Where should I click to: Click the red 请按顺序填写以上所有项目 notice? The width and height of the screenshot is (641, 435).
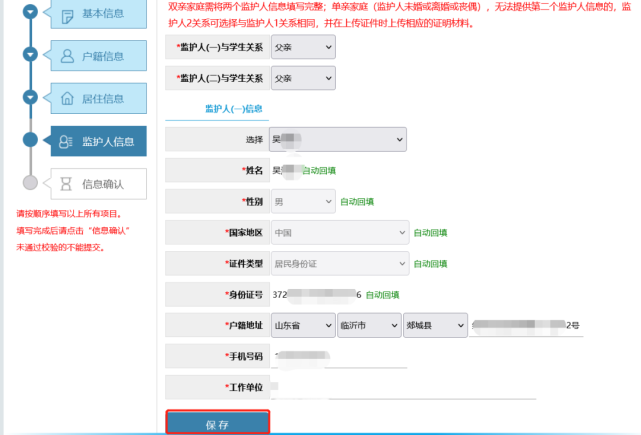(69, 214)
